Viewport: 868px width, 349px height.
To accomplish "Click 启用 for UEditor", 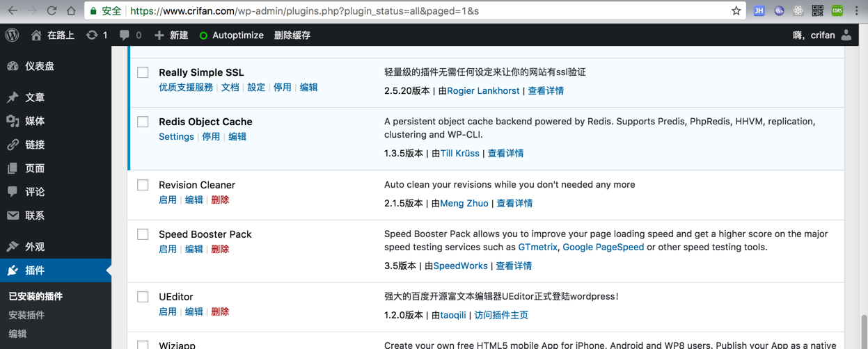I will click(168, 312).
